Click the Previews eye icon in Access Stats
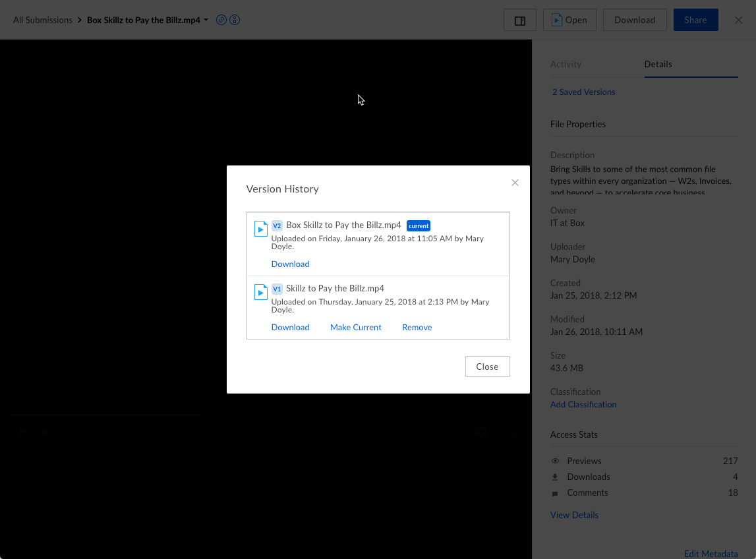Image resolution: width=756 pixels, height=559 pixels. [x=554, y=461]
